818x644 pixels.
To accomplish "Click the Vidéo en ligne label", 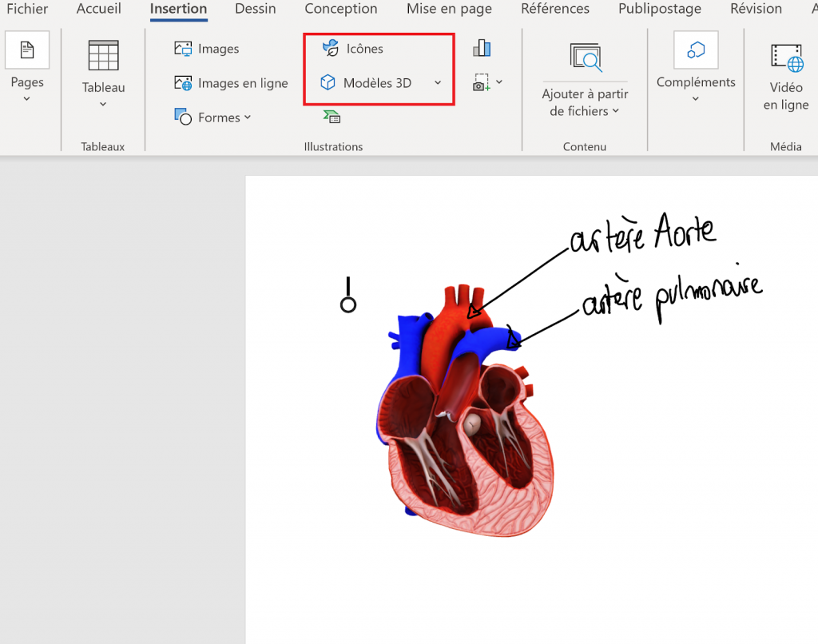I will point(786,96).
